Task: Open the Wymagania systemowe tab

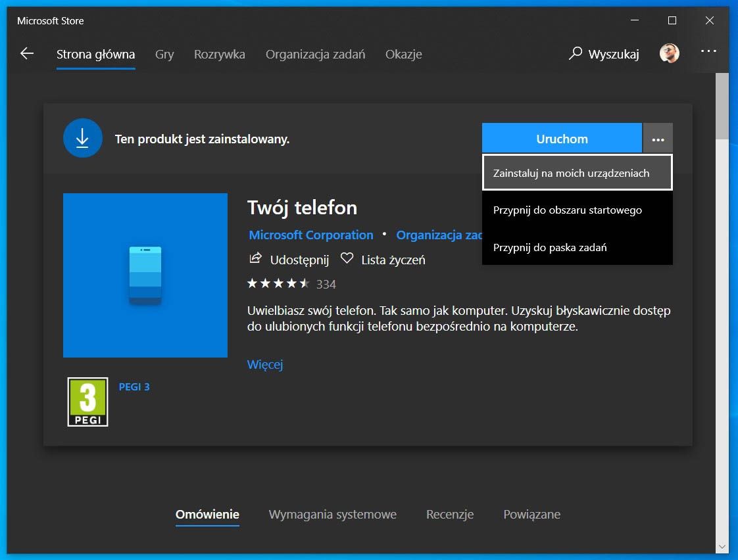Action: (332, 515)
